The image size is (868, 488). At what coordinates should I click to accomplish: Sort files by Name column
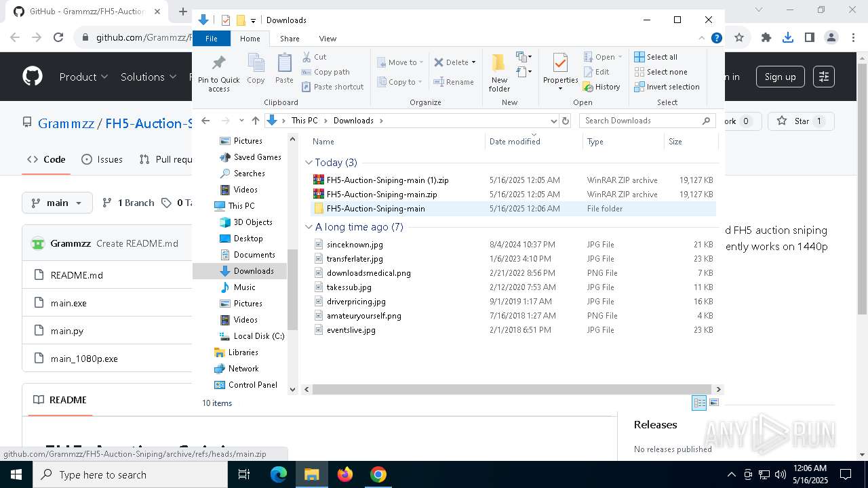click(x=397, y=142)
